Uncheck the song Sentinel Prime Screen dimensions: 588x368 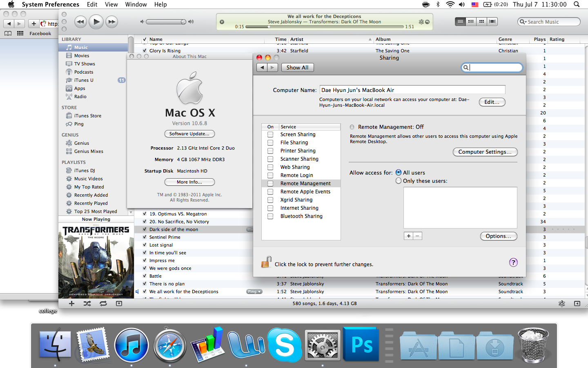point(145,237)
